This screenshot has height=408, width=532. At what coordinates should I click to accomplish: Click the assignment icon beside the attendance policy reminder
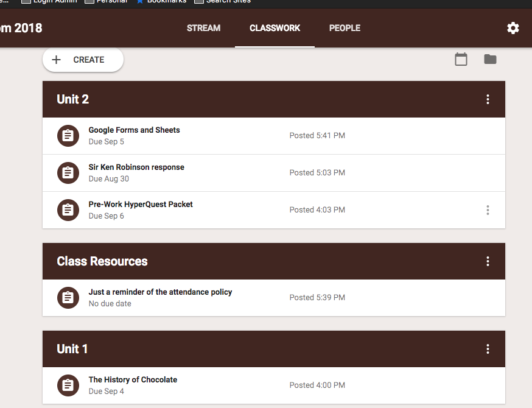click(x=68, y=298)
